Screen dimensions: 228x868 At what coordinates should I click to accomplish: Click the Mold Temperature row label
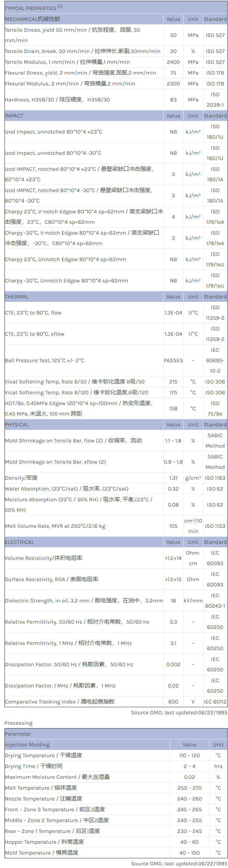point(41,853)
